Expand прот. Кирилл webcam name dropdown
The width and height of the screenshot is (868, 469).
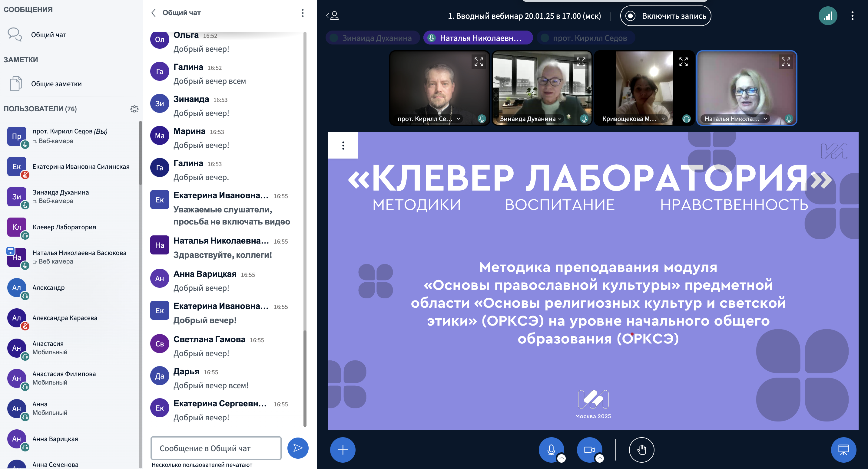point(458,119)
